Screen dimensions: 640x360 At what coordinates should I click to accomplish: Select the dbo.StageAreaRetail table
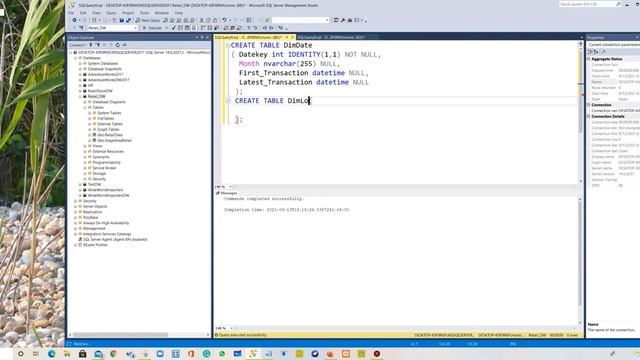(x=114, y=140)
